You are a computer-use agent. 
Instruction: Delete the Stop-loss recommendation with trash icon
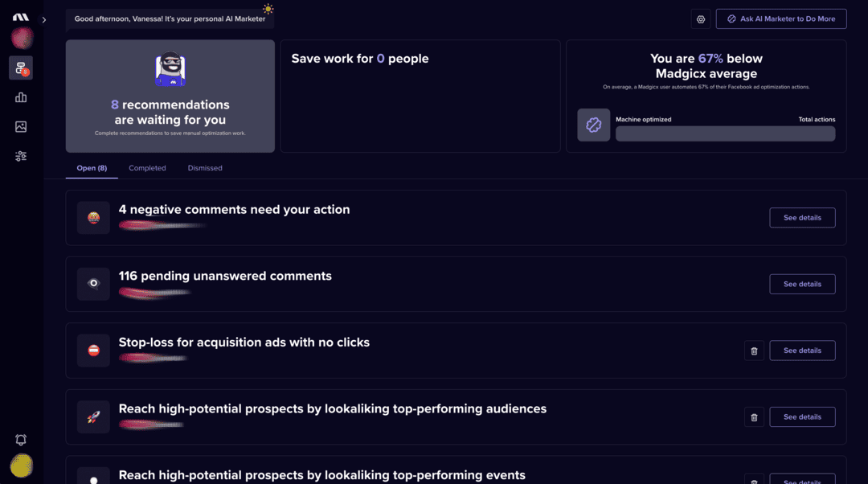point(754,351)
